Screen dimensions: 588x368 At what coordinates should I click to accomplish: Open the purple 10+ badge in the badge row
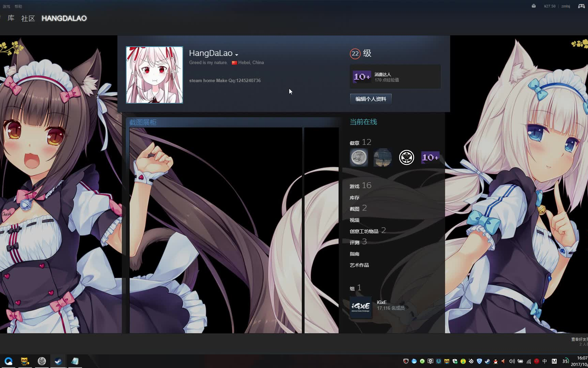[430, 157]
